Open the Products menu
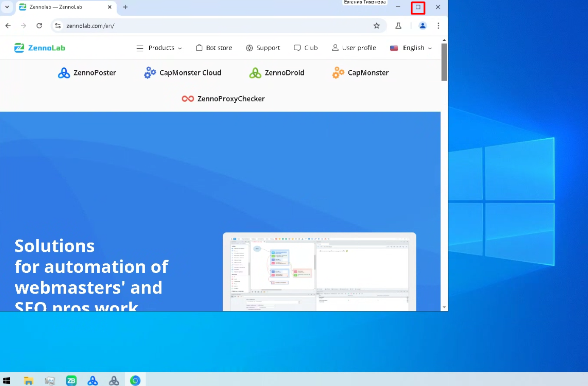Viewport: 588px width, 386px height. pos(159,48)
